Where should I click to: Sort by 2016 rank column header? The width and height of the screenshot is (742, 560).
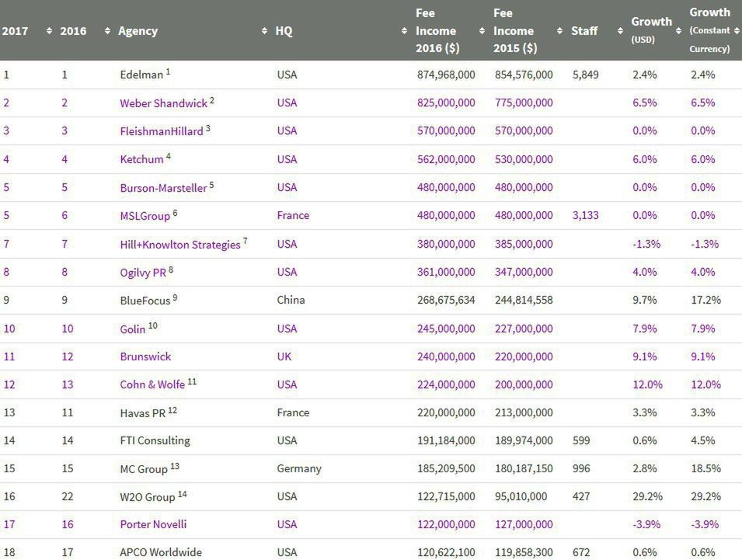73,31
